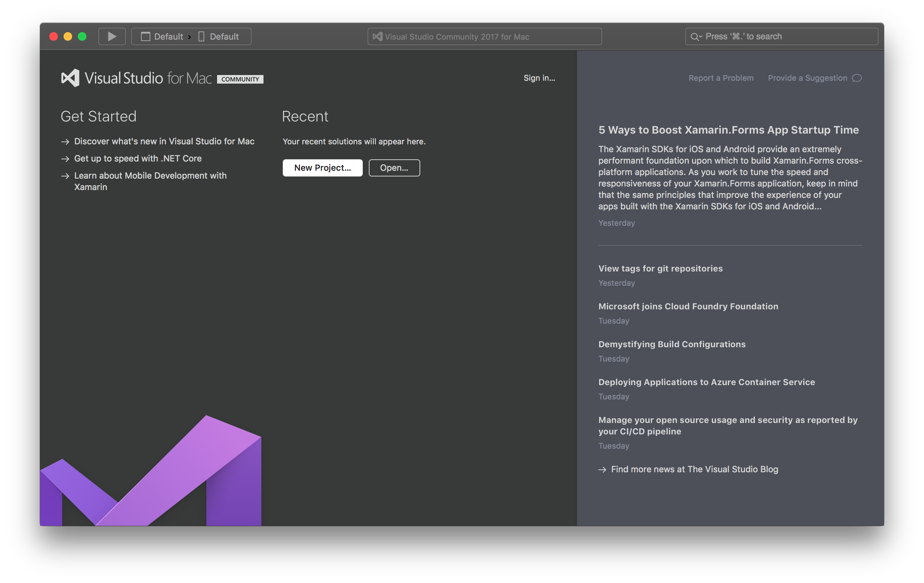This screenshot has height=583, width=924.
Task: Click the arrow icon before Find more news
Action: point(602,470)
